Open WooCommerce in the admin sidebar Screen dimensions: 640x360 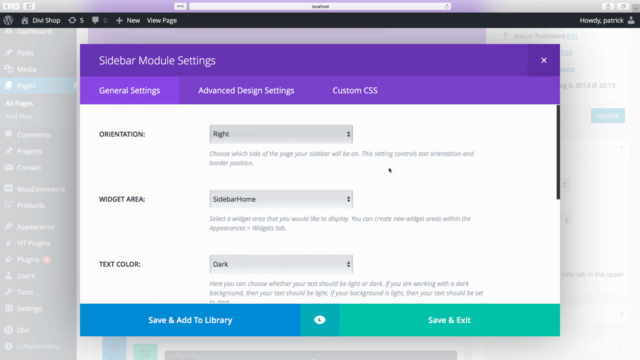[41, 189]
